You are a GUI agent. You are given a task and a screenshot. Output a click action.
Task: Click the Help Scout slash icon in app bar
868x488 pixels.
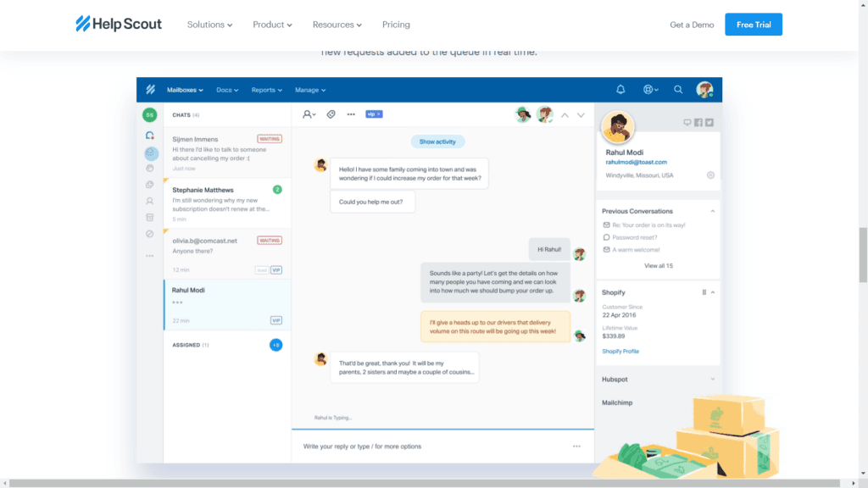coord(151,90)
